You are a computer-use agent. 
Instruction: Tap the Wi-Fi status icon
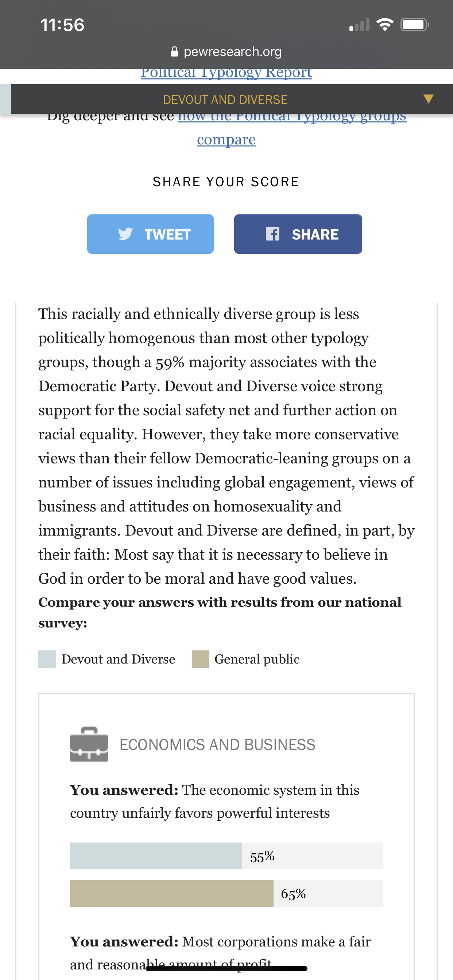pos(384,25)
